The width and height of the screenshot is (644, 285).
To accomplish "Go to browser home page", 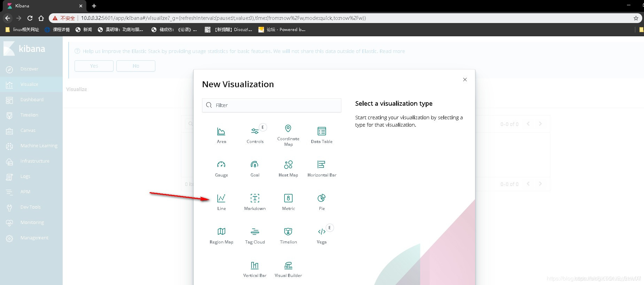I will pyautogui.click(x=41, y=18).
